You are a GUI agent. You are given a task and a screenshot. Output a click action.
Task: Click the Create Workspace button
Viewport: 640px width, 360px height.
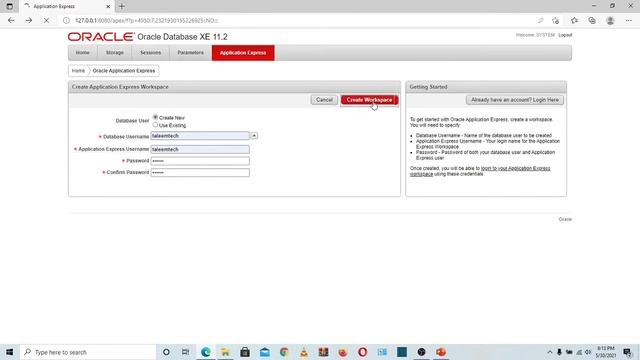[x=369, y=100]
